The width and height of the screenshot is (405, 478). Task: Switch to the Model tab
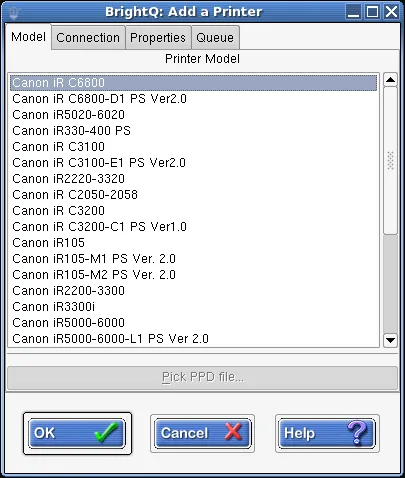[28, 37]
